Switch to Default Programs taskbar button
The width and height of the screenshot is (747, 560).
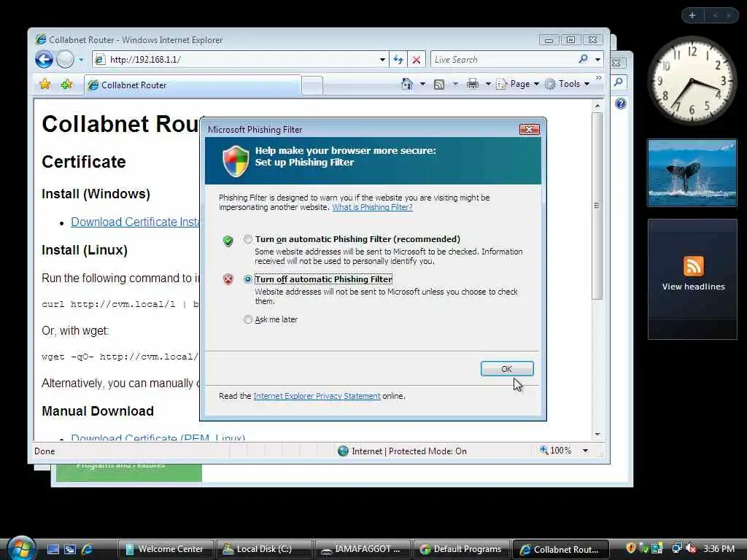[x=461, y=549]
